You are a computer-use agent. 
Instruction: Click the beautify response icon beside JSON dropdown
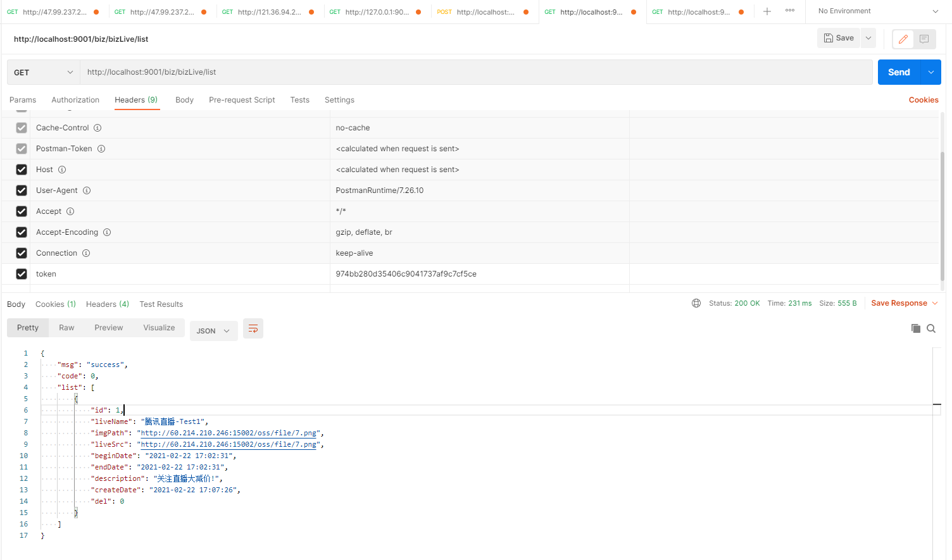coord(253,328)
